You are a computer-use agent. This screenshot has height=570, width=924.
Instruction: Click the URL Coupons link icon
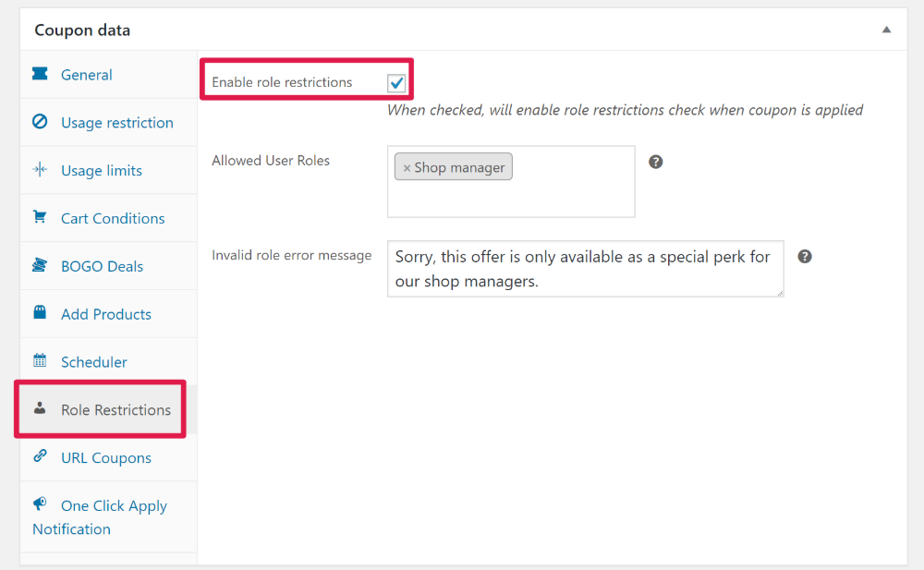(40, 455)
